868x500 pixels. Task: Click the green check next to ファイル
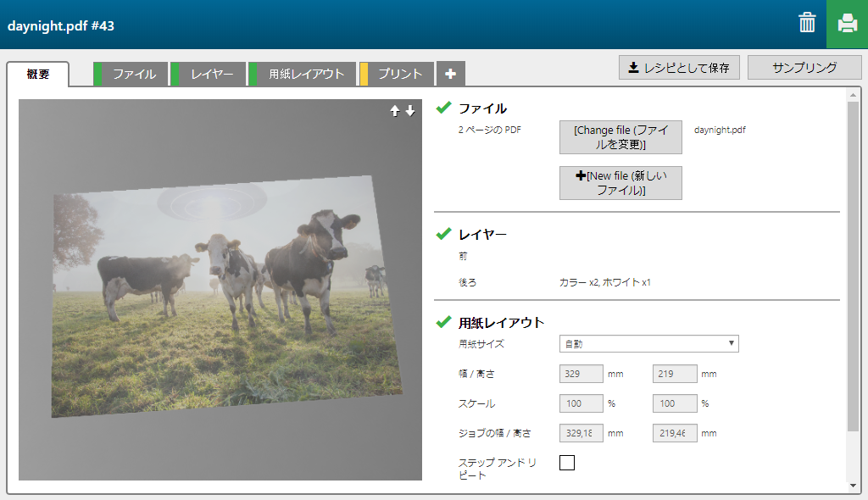443,108
